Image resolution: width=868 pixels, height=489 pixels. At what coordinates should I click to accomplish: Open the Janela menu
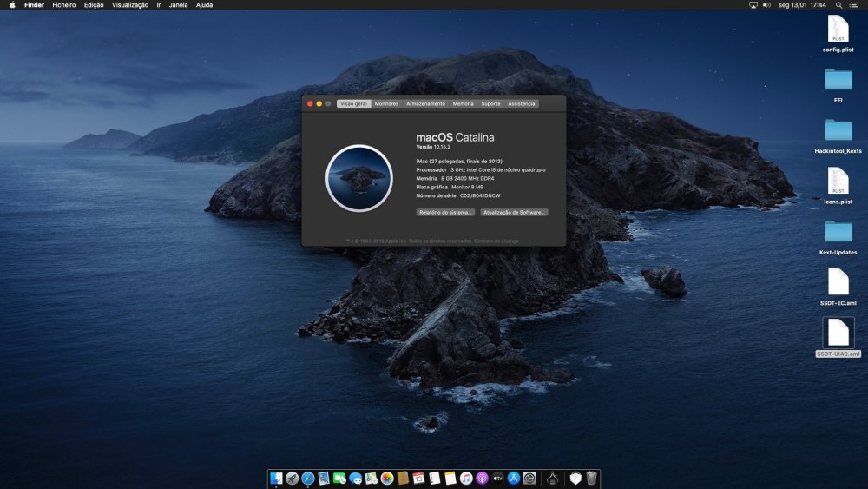coord(178,5)
